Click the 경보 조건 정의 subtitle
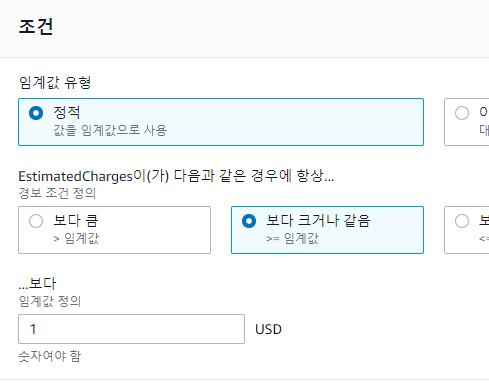This screenshot has height=383, width=489. click(x=57, y=193)
